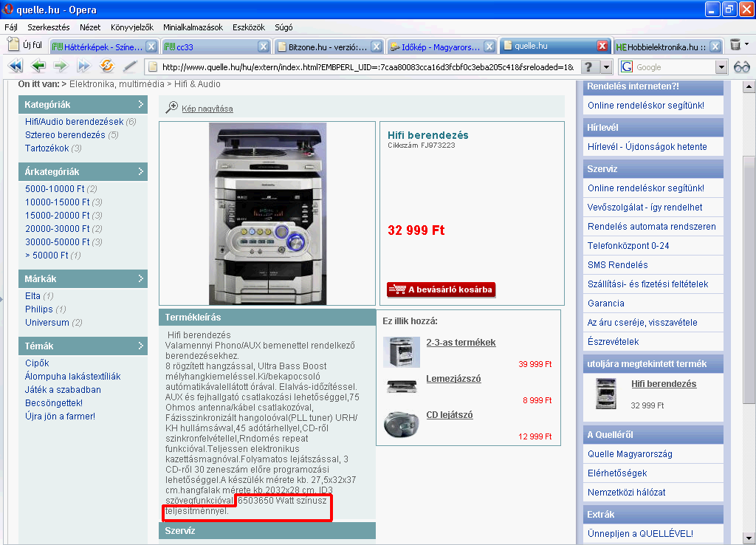
Task: Click the Rewind navigation icon
Action: (15, 66)
